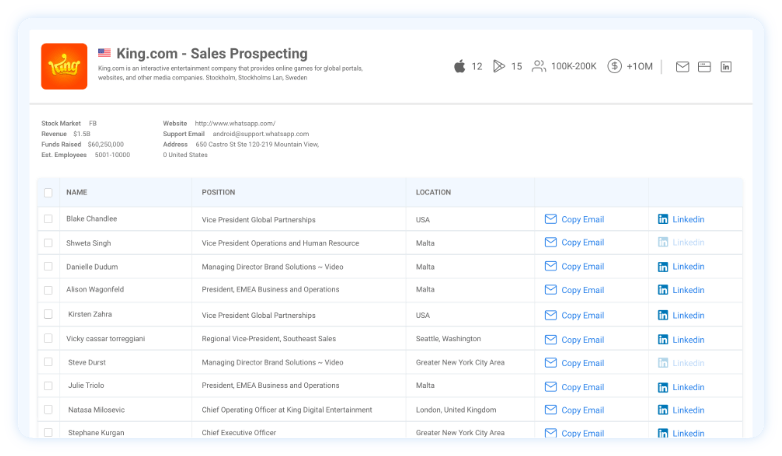Check the box for Blake Chandlee
The height and width of the screenshot is (456, 782).
[48, 219]
